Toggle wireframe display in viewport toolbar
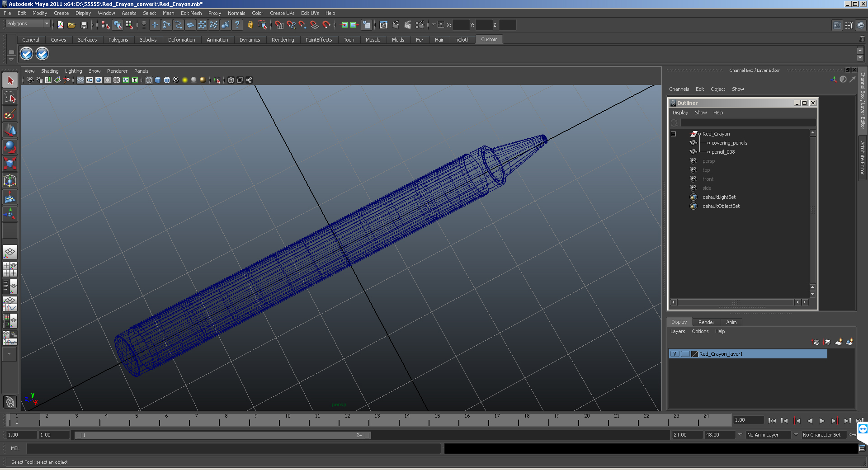 pyautogui.click(x=149, y=80)
